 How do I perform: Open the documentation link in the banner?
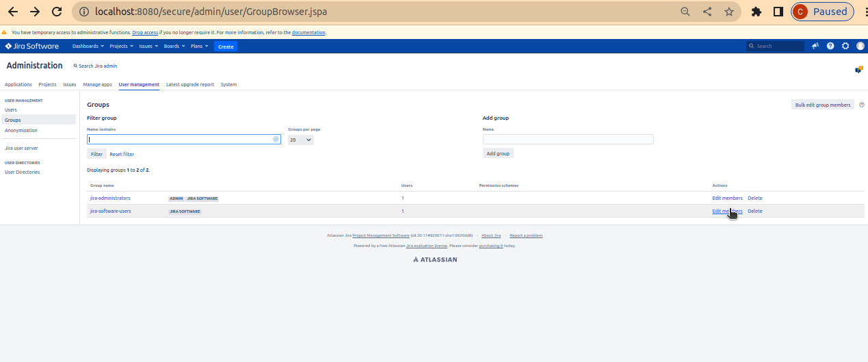click(308, 32)
